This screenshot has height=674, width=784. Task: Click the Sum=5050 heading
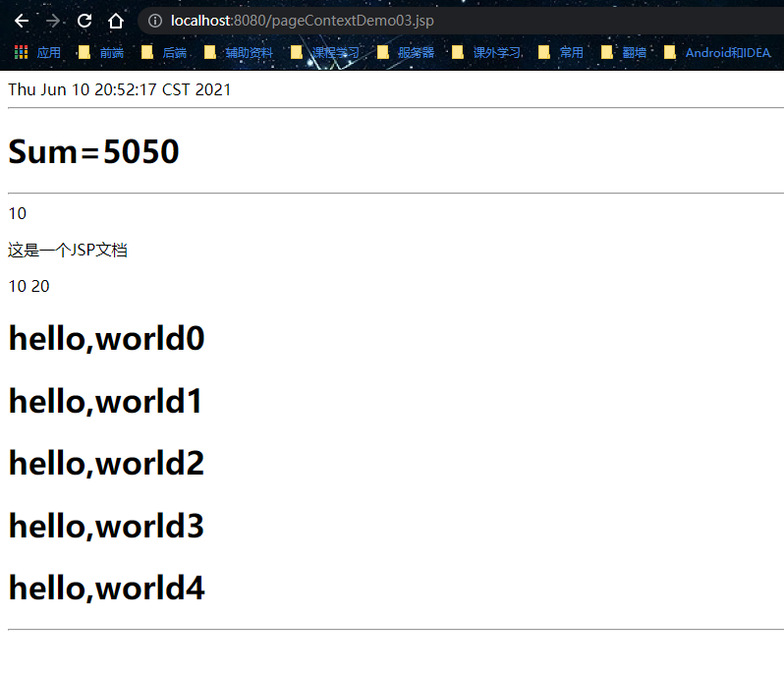click(93, 151)
